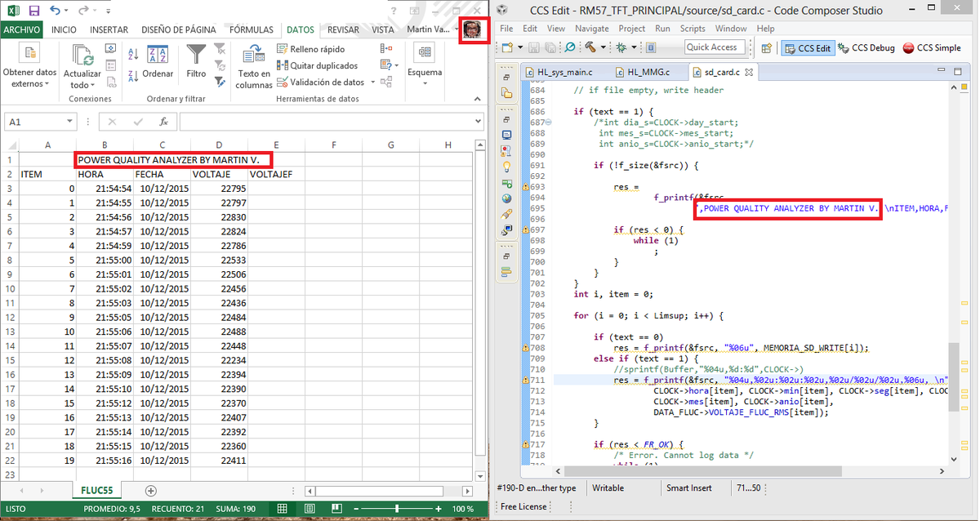Image resolution: width=980 pixels, height=521 pixels.
Task: Open the VISTA ribbon tab
Action: (382, 29)
